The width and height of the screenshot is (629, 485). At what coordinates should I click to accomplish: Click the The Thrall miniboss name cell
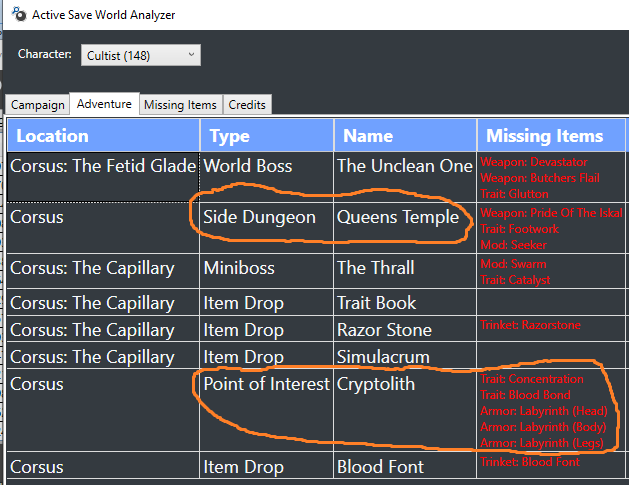[x=405, y=270]
